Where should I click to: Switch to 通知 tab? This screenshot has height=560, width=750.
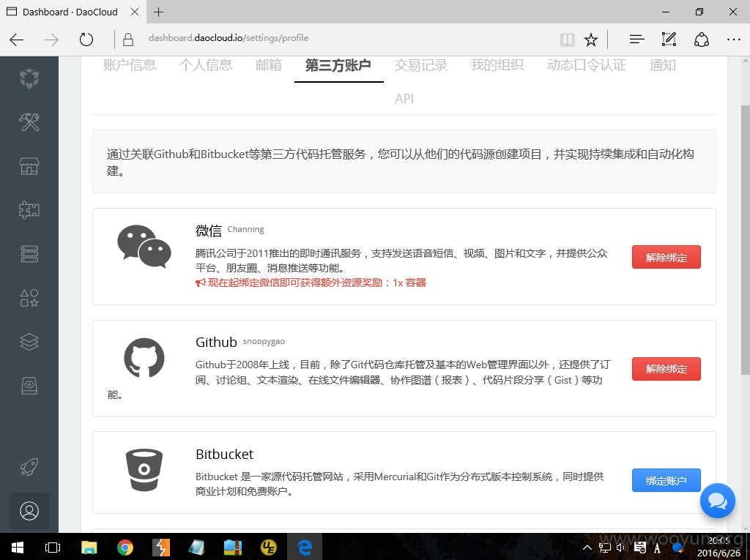pyautogui.click(x=662, y=65)
